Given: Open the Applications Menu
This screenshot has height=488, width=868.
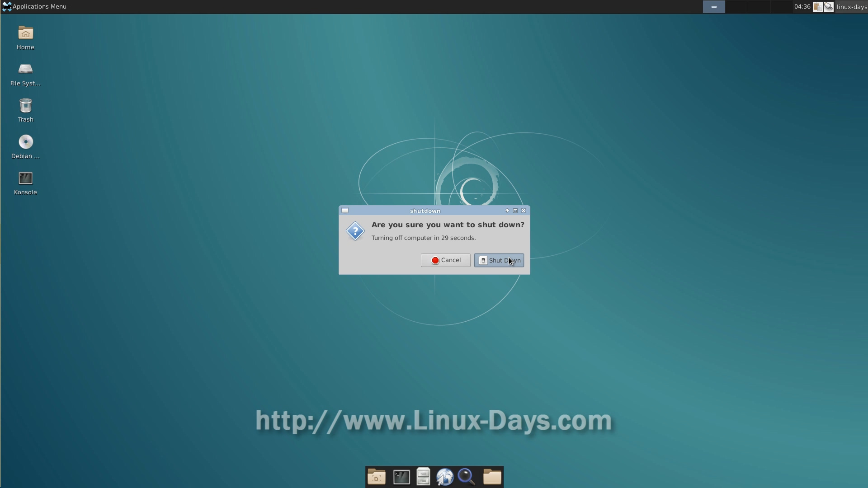Looking at the screenshot, I should pyautogui.click(x=34, y=7).
